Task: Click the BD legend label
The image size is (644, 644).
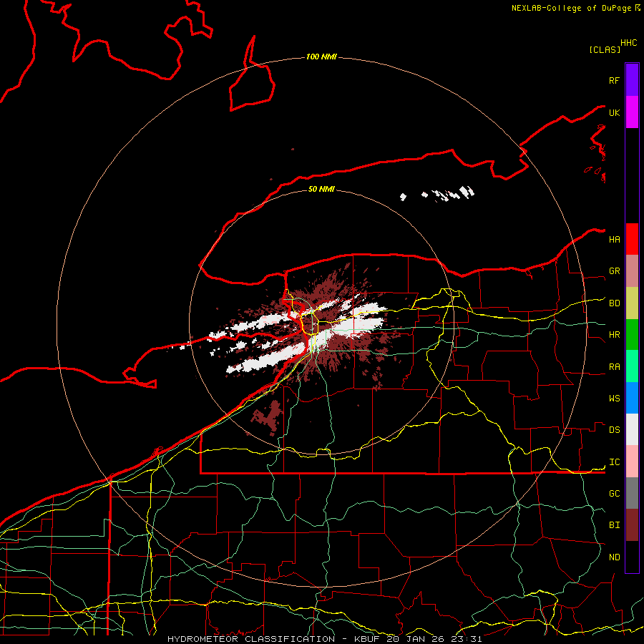Action: click(x=614, y=303)
